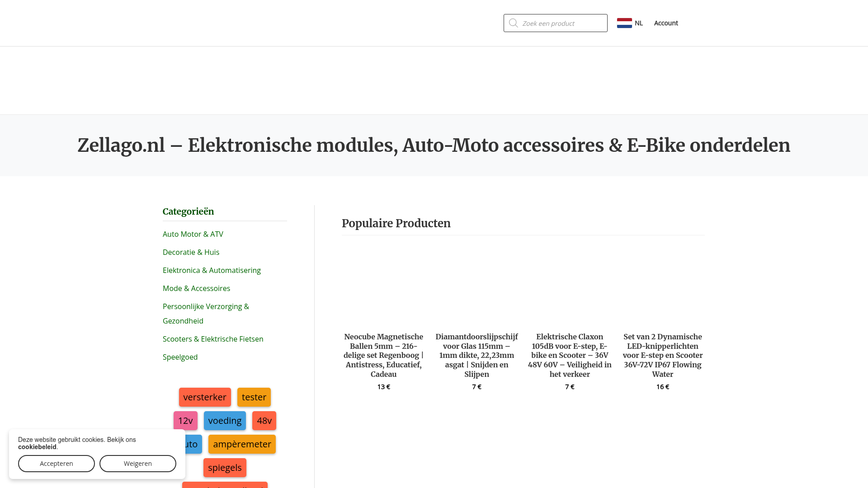This screenshot has width=868, height=488.
Task: Focus the 'Zoek een product' search field
Action: (x=556, y=23)
